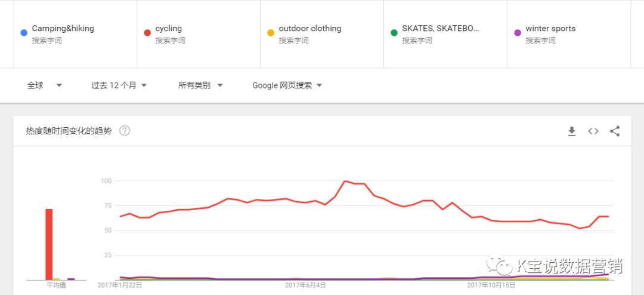Open the embed code icon
The width and height of the screenshot is (644, 295).
coord(593,131)
